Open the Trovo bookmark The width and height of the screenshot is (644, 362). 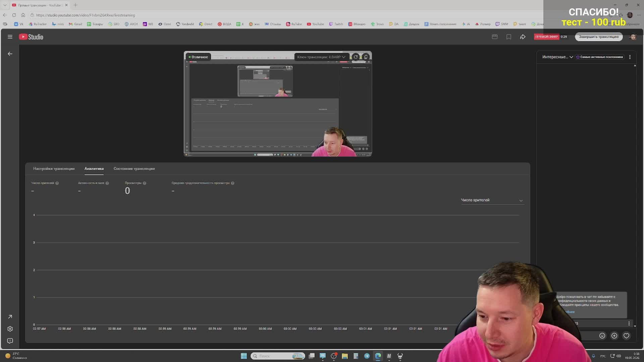[x=377, y=24]
